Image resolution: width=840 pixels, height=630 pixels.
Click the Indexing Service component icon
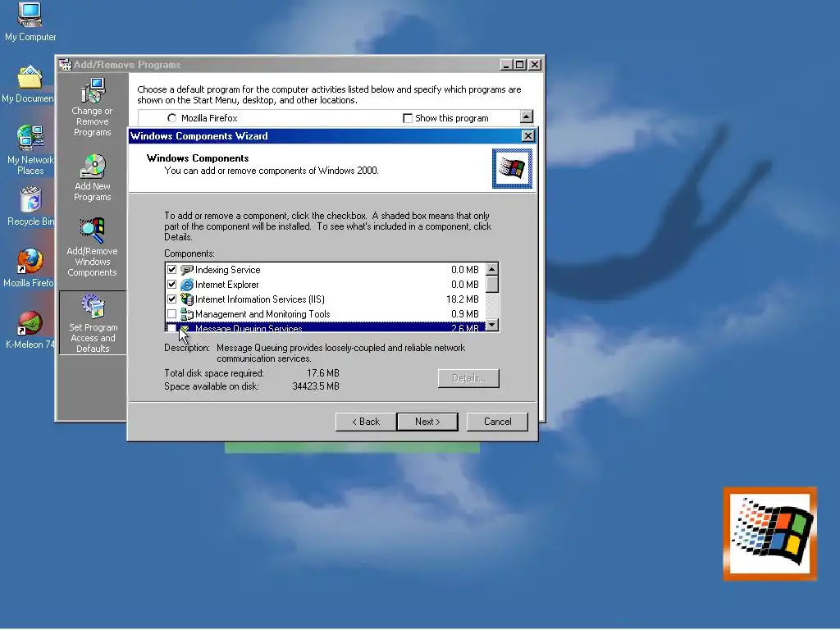pyautogui.click(x=186, y=269)
